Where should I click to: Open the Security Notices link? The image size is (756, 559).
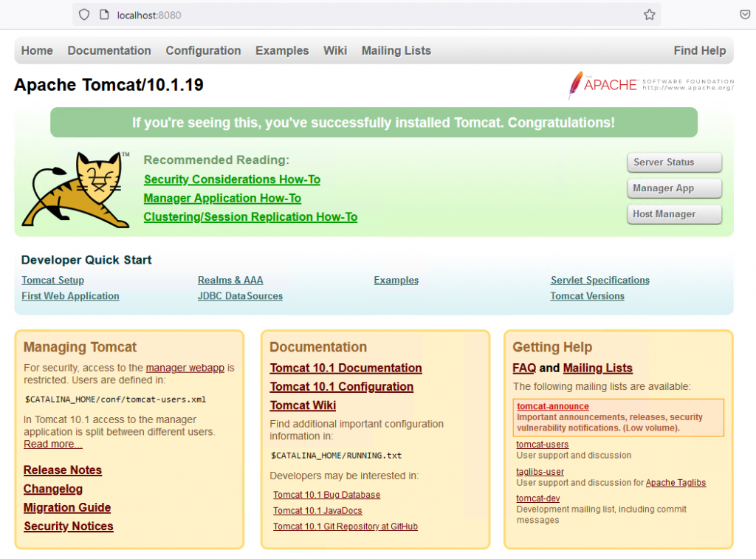(x=69, y=527)
